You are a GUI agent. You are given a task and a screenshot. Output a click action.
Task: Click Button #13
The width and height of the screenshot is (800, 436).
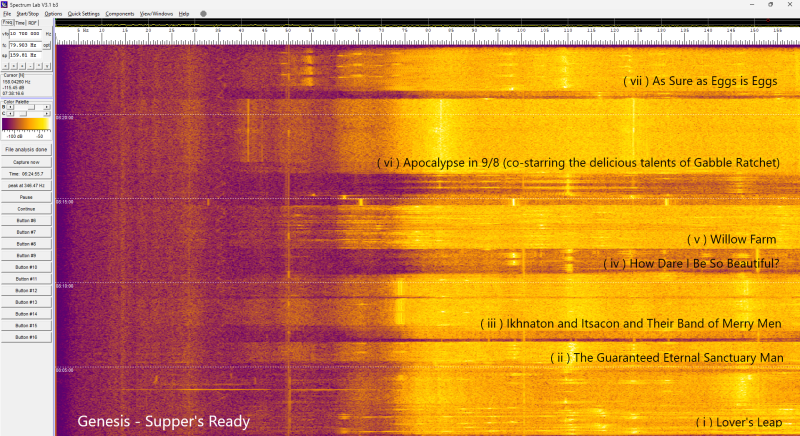click(26, 302)
